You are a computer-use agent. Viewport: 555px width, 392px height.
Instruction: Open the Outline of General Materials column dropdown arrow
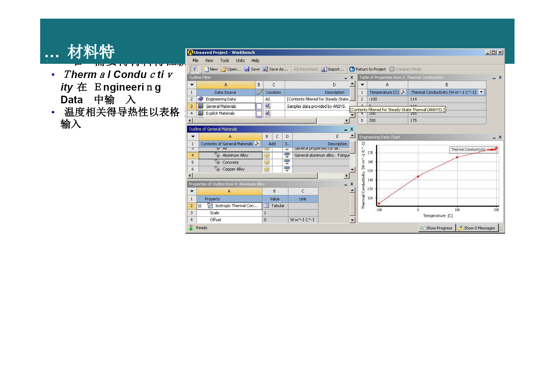pos(193,136)
